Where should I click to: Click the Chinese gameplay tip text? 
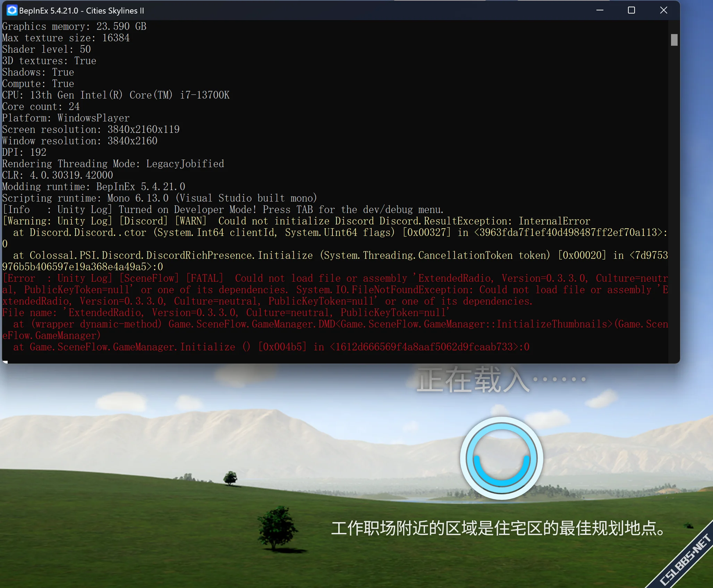499,528
